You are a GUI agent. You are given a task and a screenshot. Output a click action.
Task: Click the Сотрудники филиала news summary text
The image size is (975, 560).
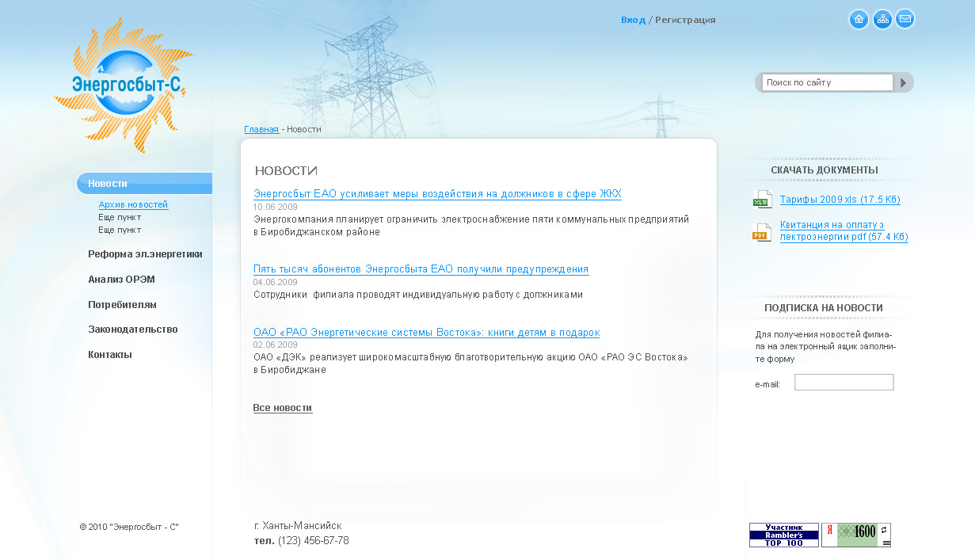418,295
